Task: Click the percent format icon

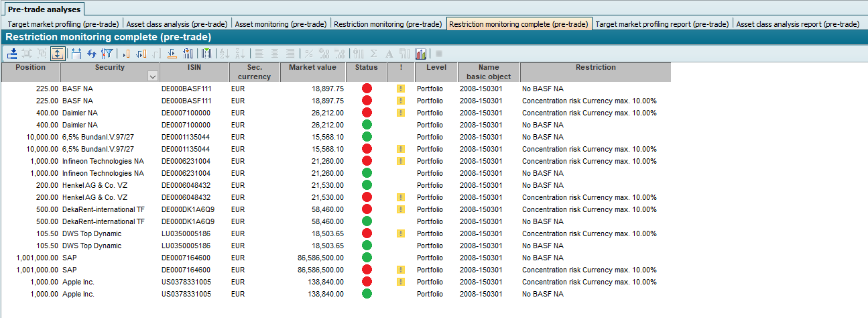Action: pos(309,54)
